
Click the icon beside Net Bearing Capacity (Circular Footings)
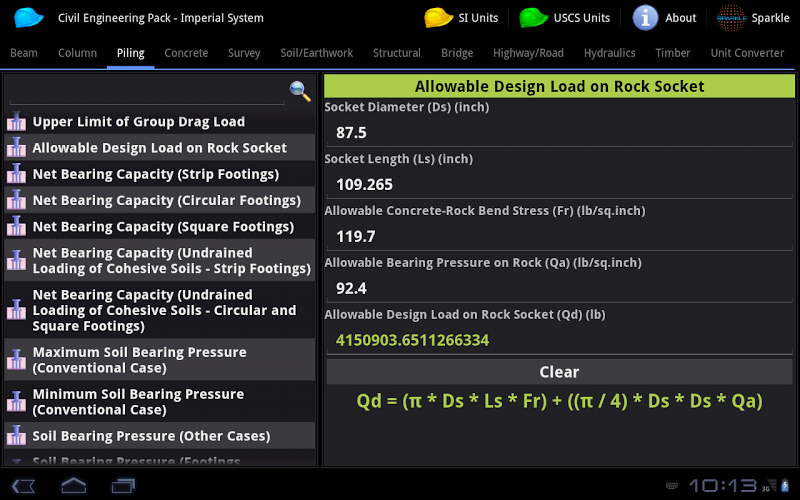16,200
